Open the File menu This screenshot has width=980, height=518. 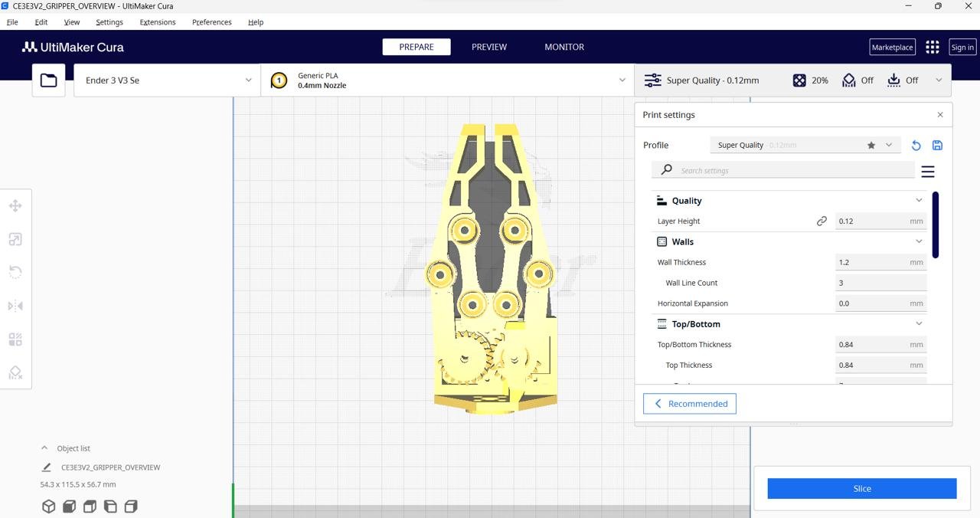coord(12,22)
